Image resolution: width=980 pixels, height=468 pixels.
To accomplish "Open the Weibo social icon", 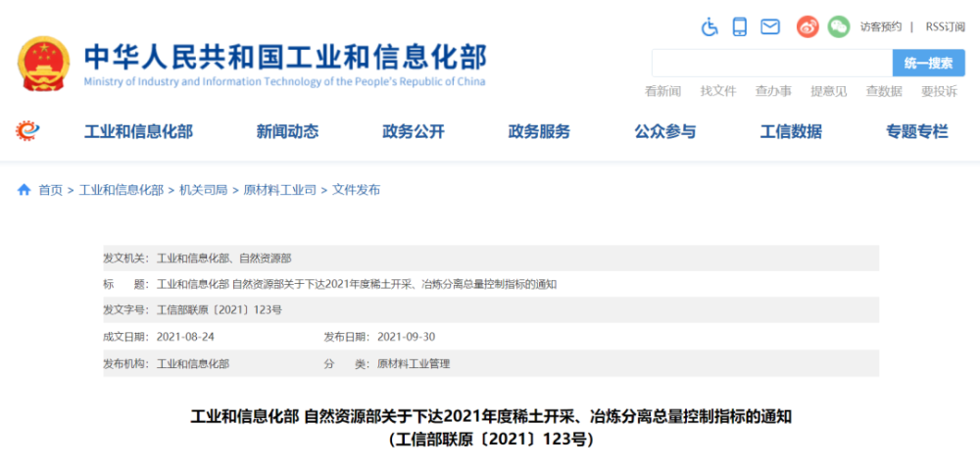I will click(808, 26).
